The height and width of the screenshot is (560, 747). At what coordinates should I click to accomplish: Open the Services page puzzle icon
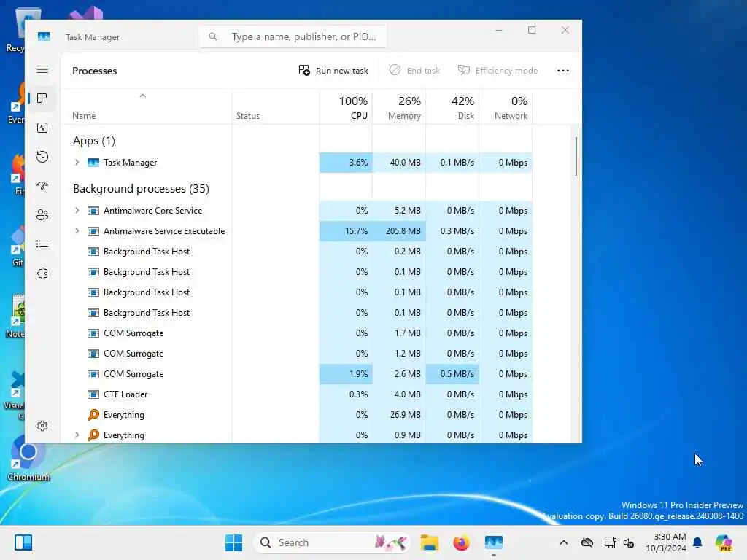tap(42, 273)
